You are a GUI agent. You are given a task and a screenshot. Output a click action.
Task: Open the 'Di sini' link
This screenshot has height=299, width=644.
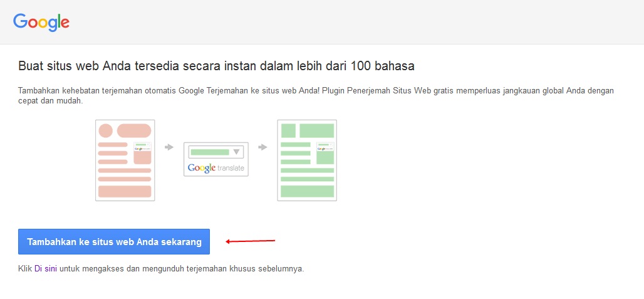pyautogui.click(x=46, y=270)
